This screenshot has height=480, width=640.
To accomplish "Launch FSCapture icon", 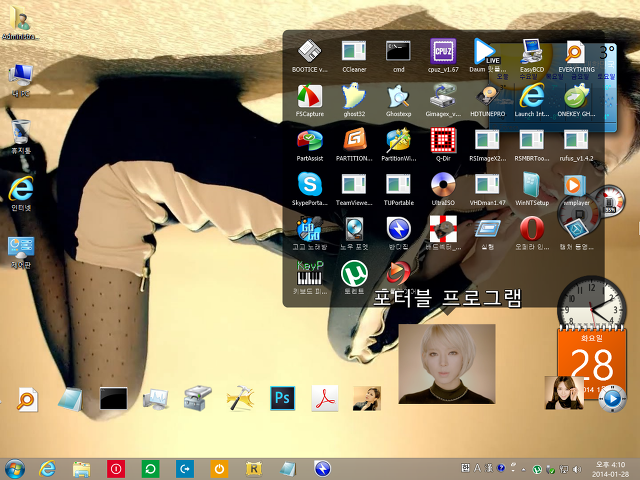I will coord(310,96).
